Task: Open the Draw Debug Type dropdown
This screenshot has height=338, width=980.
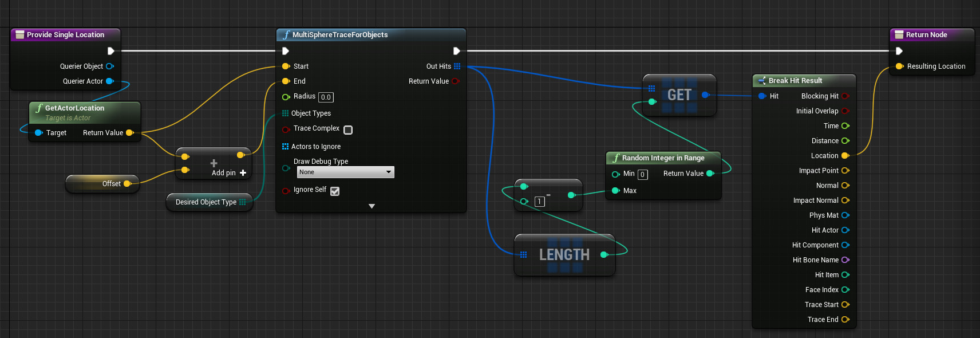Action: (x=345, y=172)
